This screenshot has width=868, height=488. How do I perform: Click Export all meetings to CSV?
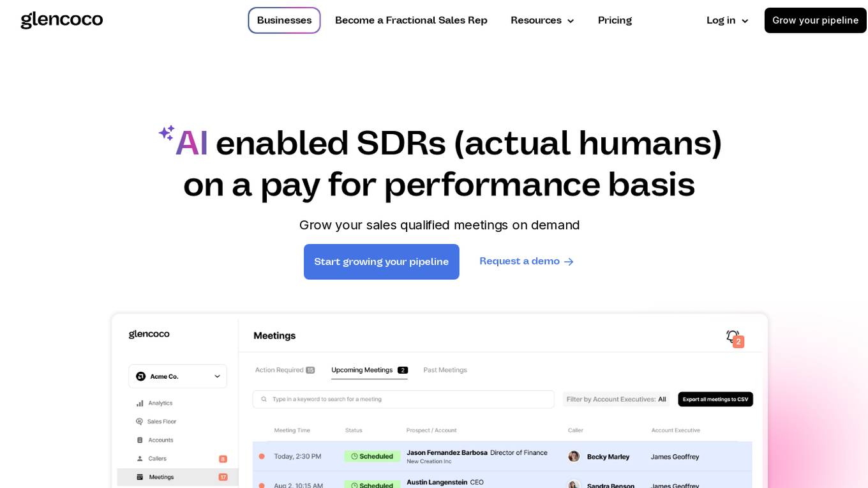coord(715,399)
